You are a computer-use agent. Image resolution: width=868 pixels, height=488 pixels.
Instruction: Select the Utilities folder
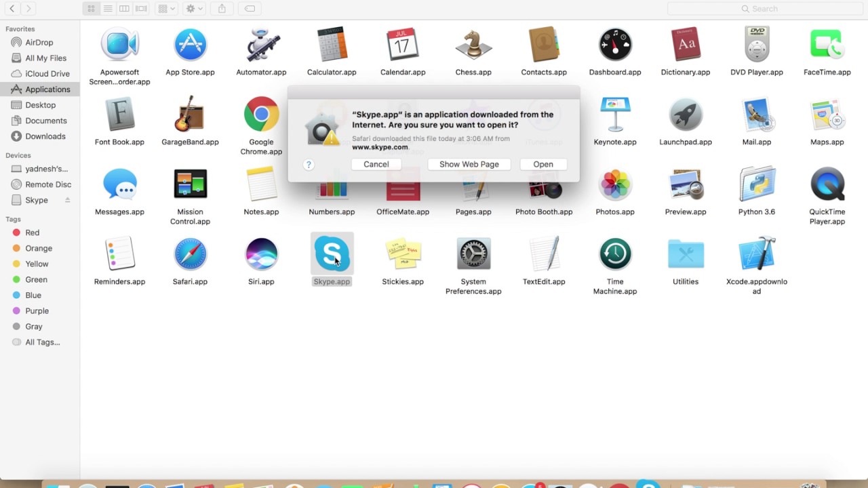coord(686,254)
